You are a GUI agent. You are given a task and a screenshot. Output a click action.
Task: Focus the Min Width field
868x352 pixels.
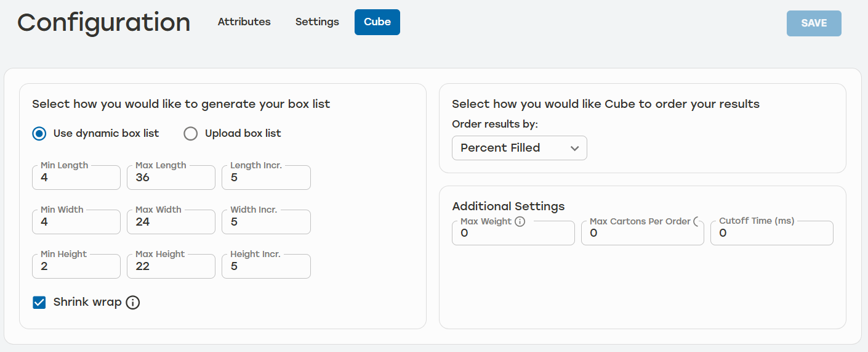76,222
